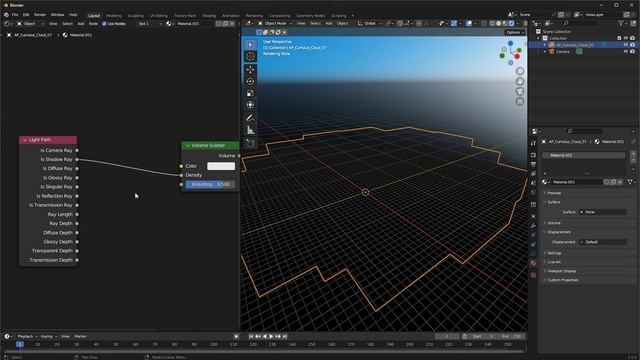This screenshot has width=640, height=360.
Task: Open the Material properties tab
Action: pyautogui.click(x=533, y=263)
